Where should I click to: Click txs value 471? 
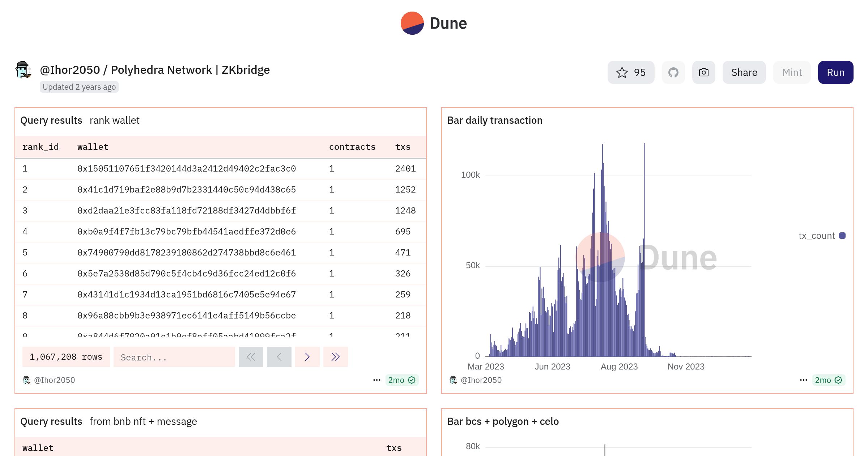[x=403, y=253]
